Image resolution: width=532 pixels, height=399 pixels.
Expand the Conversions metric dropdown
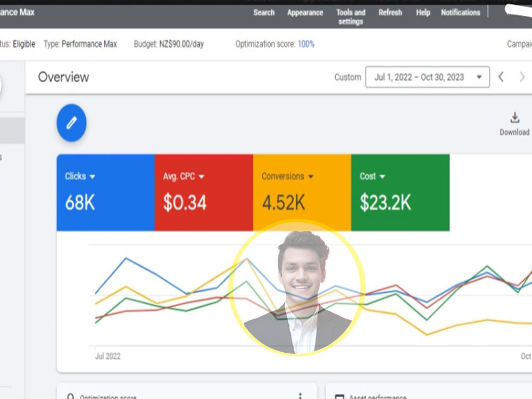click(311, 177)
